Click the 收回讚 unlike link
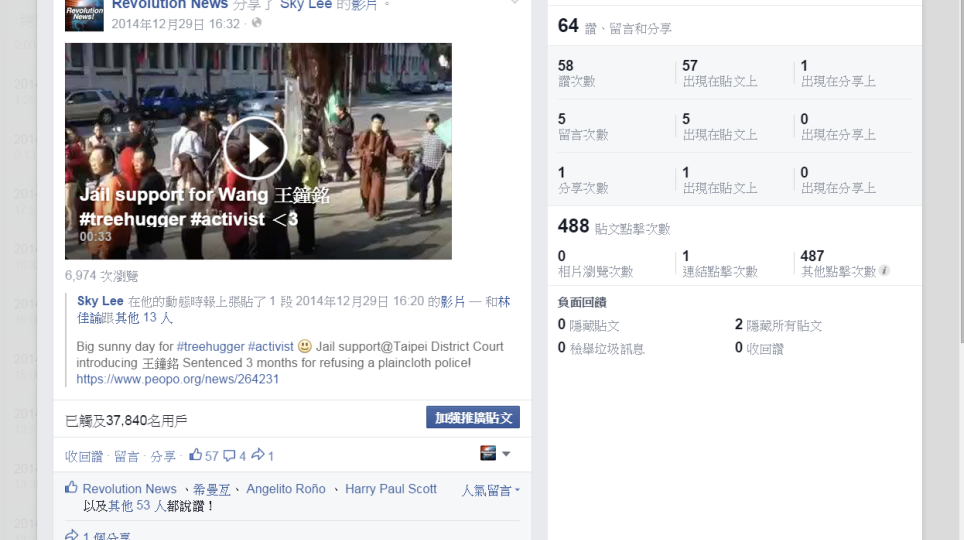The height and width of the screenshot is (540, 964). click(84, 457)
